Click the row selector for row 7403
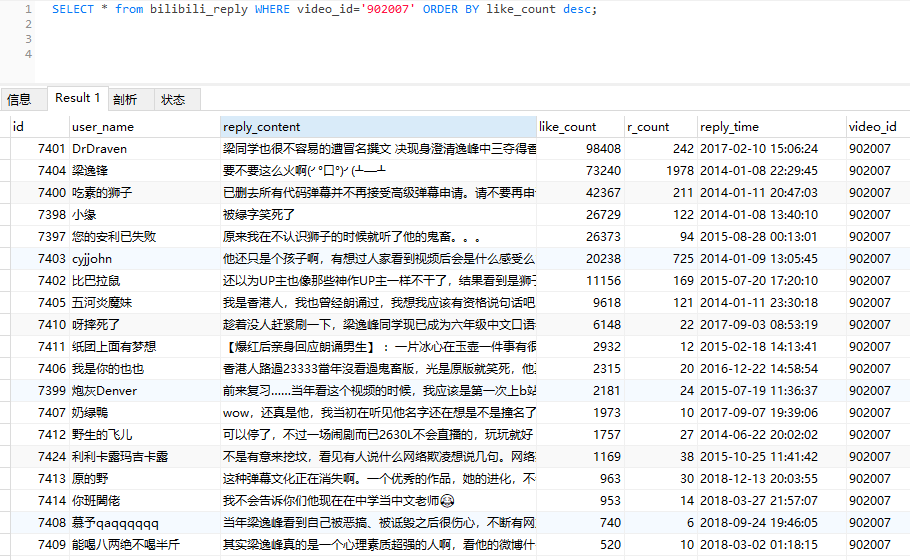Viewport: 910px width, 560px height. (5, 259)
